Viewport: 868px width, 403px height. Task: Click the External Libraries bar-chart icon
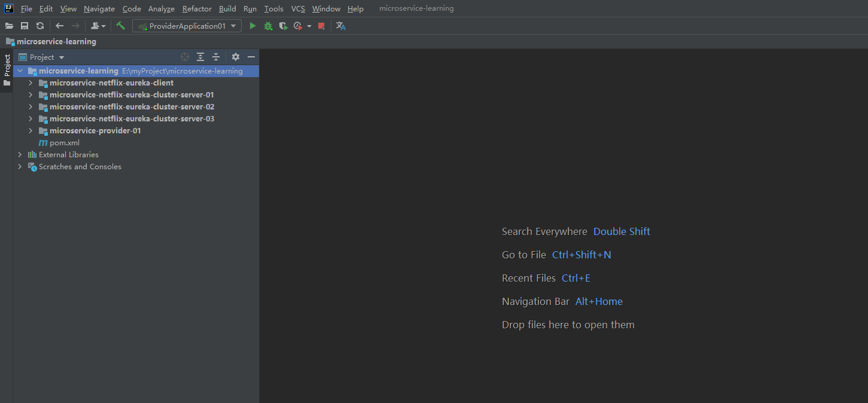(32, 154)
